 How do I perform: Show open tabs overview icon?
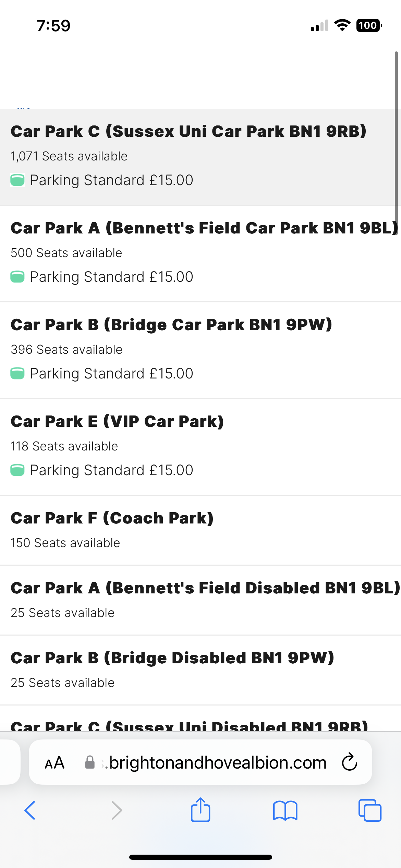tap(370, 810)
